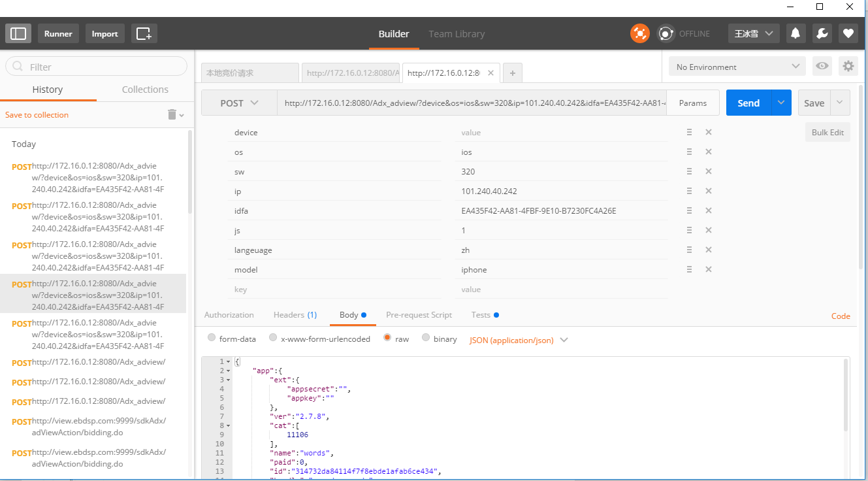868x481 pixels.
Task: Click the history Filter search field
Action: (96, 67)
